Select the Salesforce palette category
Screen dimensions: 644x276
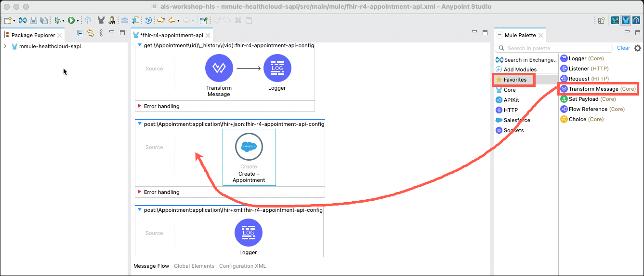pos(513,120)
